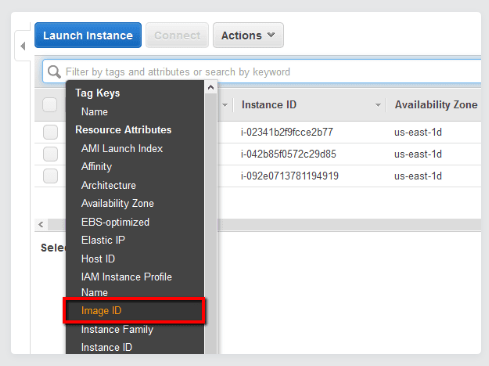Image resolution: width=489 pixels, height=366 pixels.
Task: Choose EBS-optimized filter attribute
Action: click(x=115, y=222)
